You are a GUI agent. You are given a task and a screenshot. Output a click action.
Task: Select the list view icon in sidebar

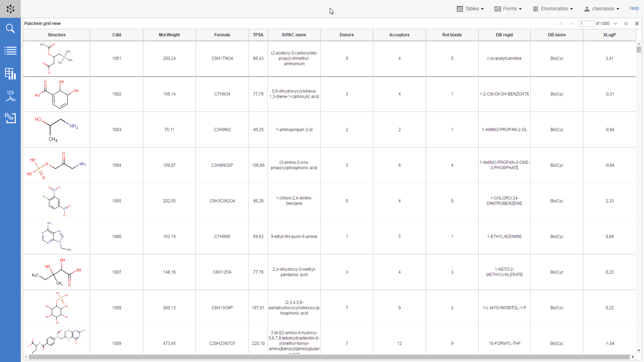[10, 51]
